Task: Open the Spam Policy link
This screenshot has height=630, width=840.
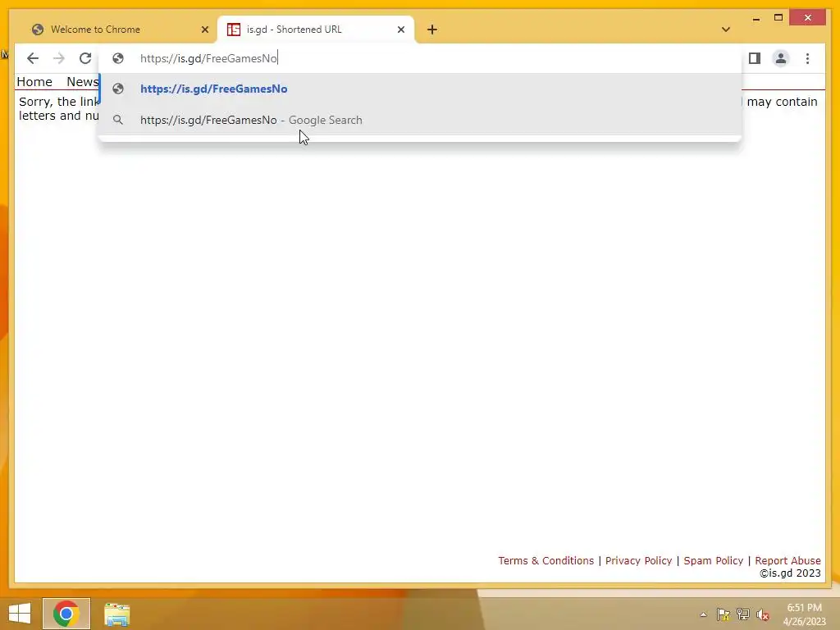Action: point(714,560)
